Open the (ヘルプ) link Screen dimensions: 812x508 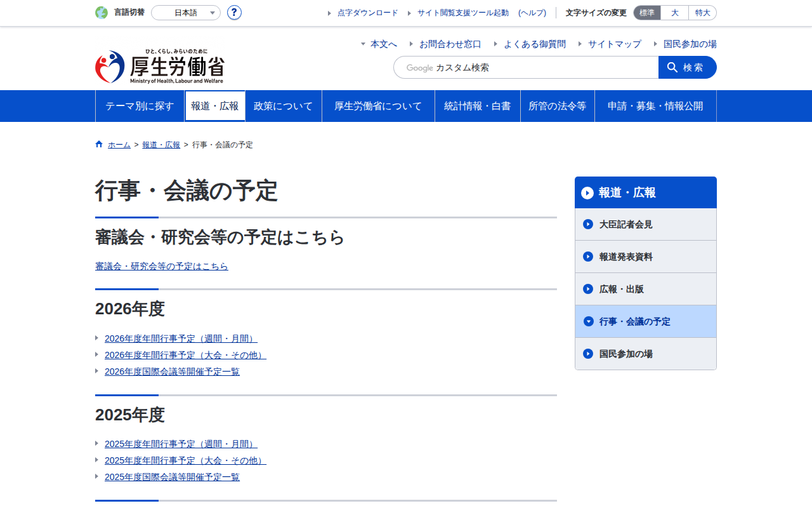coord(532,13)
